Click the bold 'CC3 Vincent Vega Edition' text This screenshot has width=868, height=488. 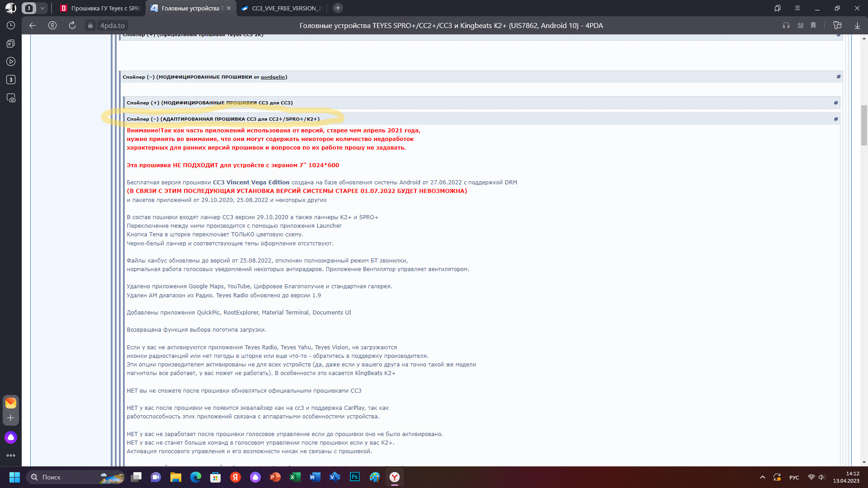click(251, 183)
